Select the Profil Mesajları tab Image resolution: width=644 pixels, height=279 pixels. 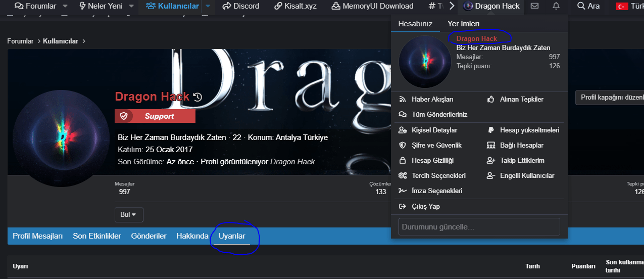[38, 236]
